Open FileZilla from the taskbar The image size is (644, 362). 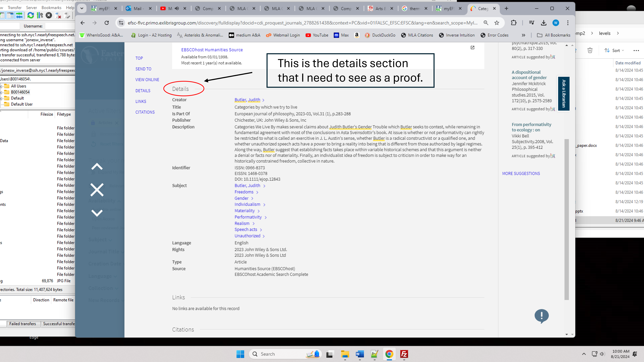click(x=404, y=354)
